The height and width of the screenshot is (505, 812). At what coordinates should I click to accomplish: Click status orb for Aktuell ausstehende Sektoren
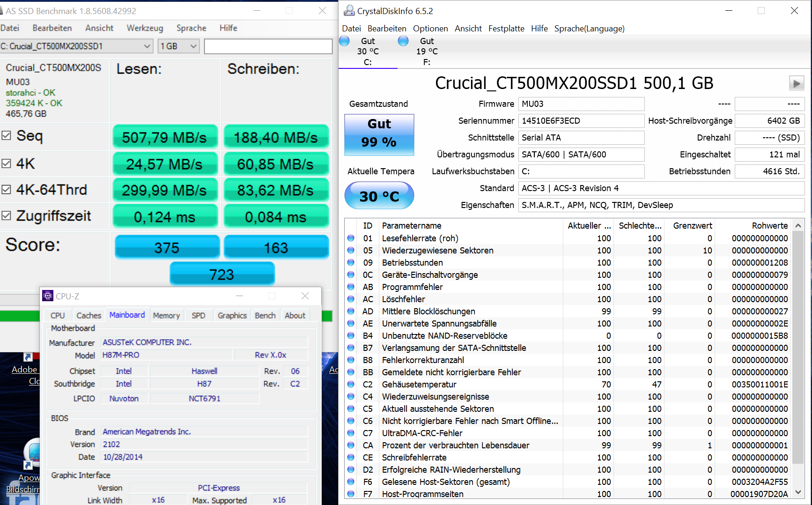point(351,408)
